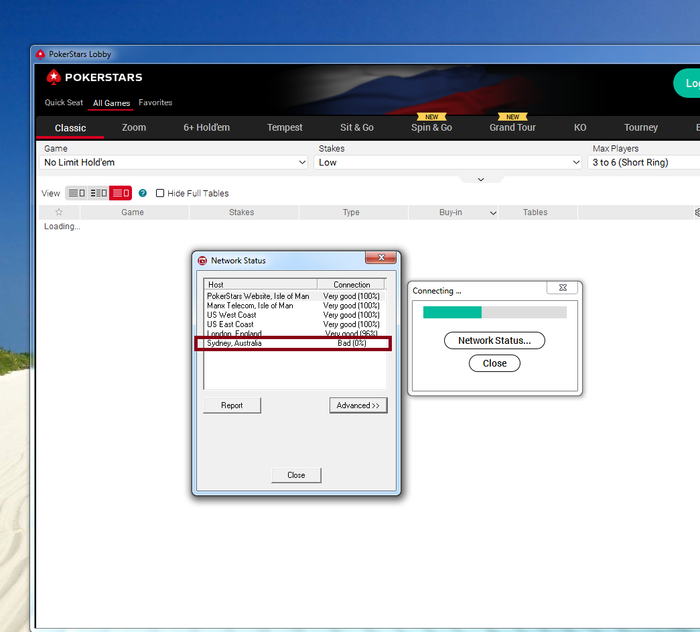Switch to the Grand Tour tab
This screenshot has width=700, height=632.
(512, 128)
